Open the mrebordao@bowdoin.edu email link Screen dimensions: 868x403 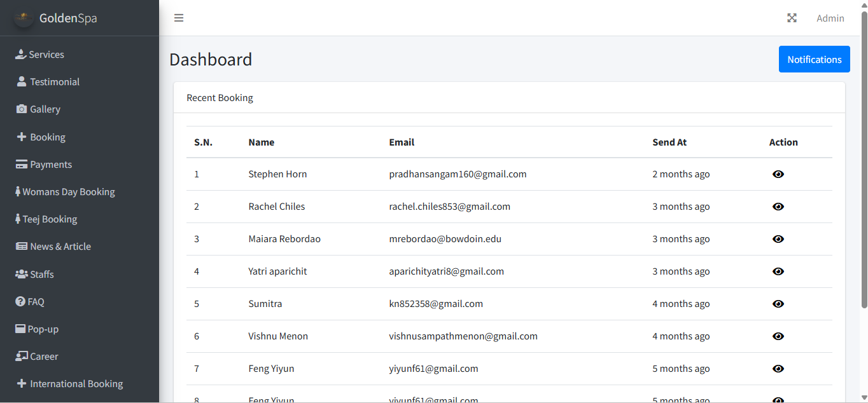445,239
